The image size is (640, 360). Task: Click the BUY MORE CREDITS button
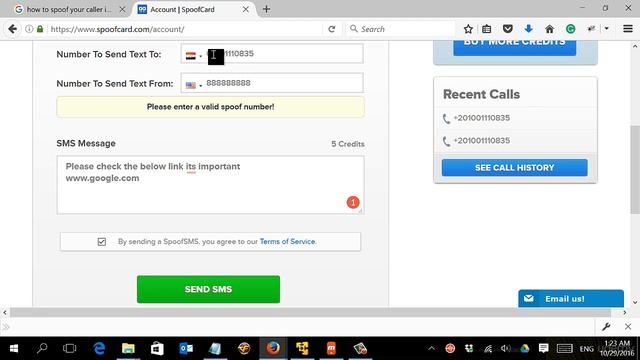tap(514, 48)
